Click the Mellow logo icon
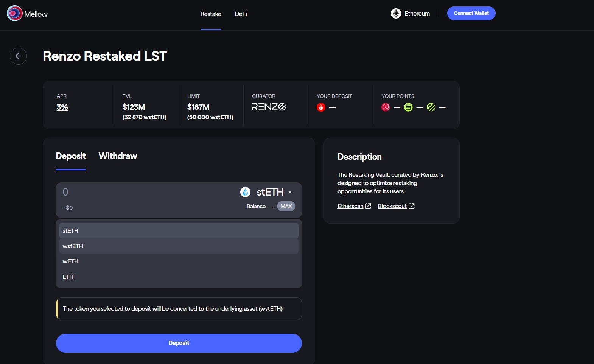 click(14, 14)
